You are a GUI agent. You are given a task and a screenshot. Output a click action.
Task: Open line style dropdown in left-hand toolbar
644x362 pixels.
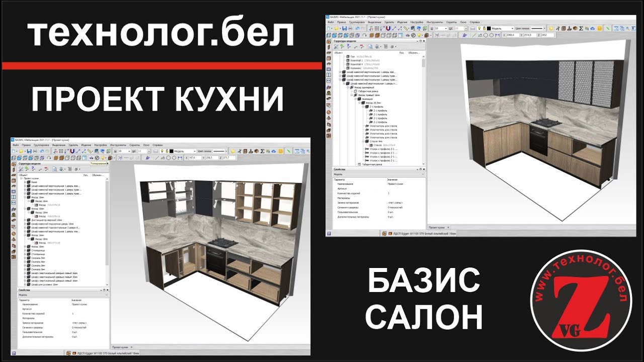220,151
